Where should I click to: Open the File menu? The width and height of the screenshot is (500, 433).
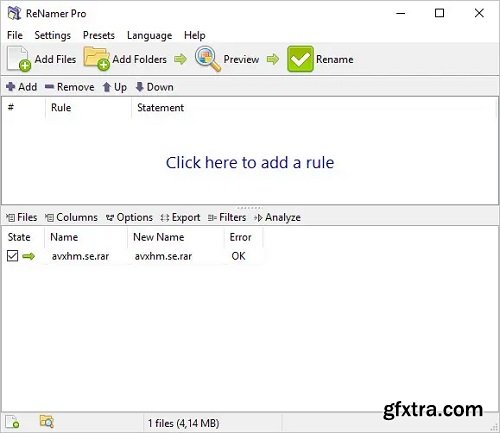click(15, 35)
